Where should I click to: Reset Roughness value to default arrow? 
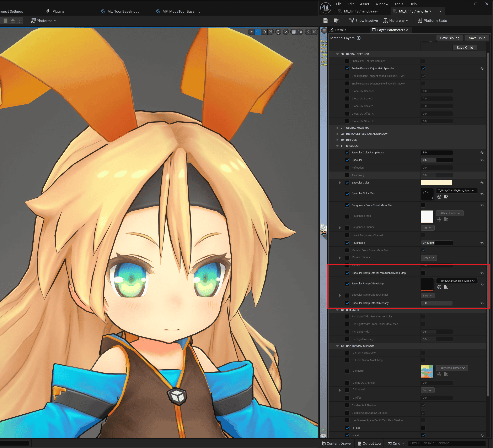pyautogui.click(x=482, y=243)
